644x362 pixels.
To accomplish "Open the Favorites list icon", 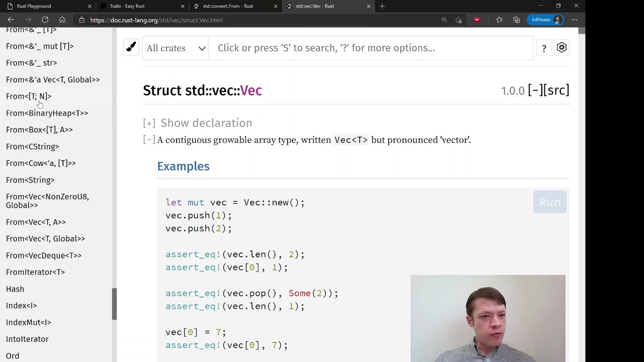I will (x=499, y=20).
